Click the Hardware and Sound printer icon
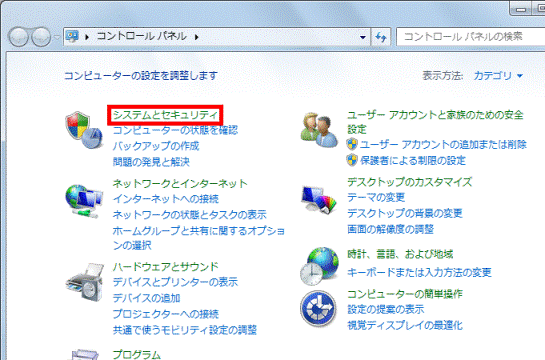 click(x=85, y=282)
